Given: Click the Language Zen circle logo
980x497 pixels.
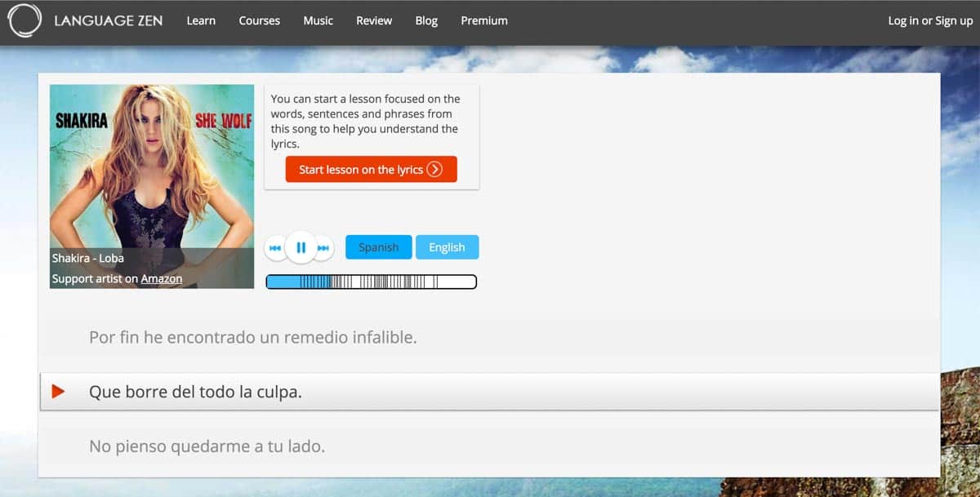Looking at the screenshot, I should 24,21.
